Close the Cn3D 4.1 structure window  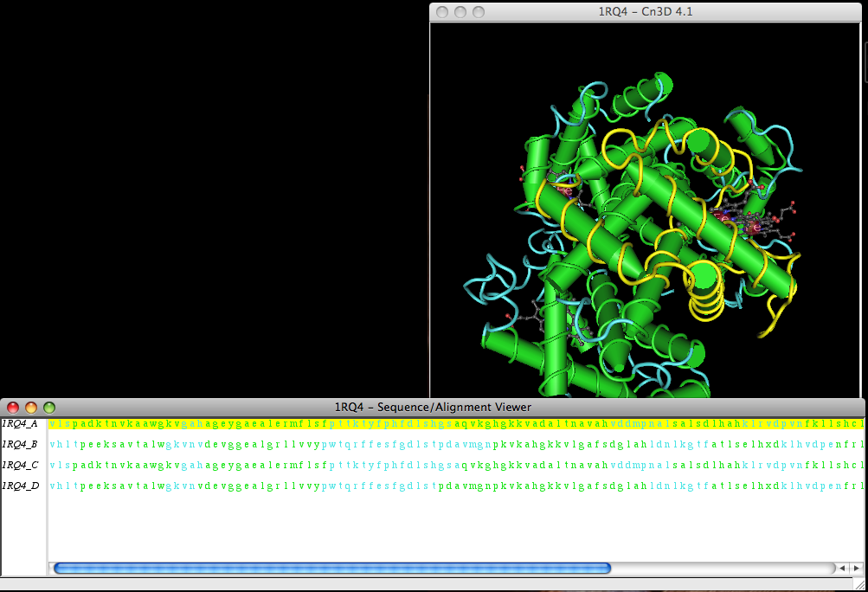click(442, 12)
